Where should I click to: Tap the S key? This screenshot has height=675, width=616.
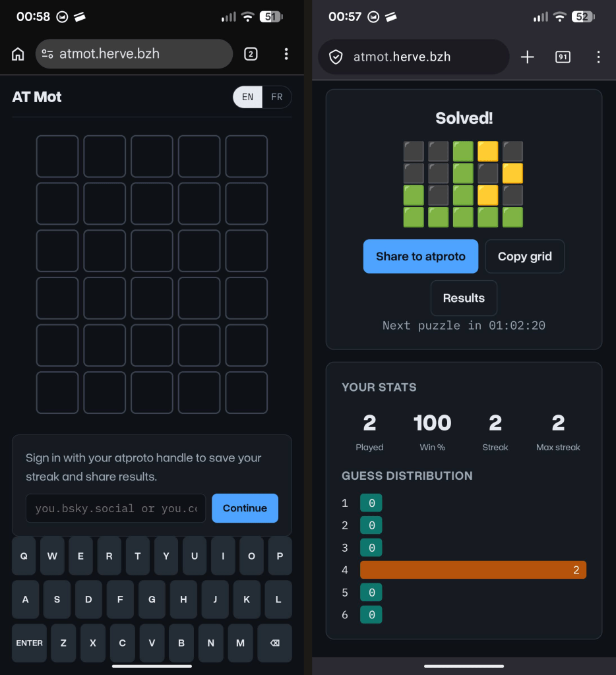click(x=57, y=599)
